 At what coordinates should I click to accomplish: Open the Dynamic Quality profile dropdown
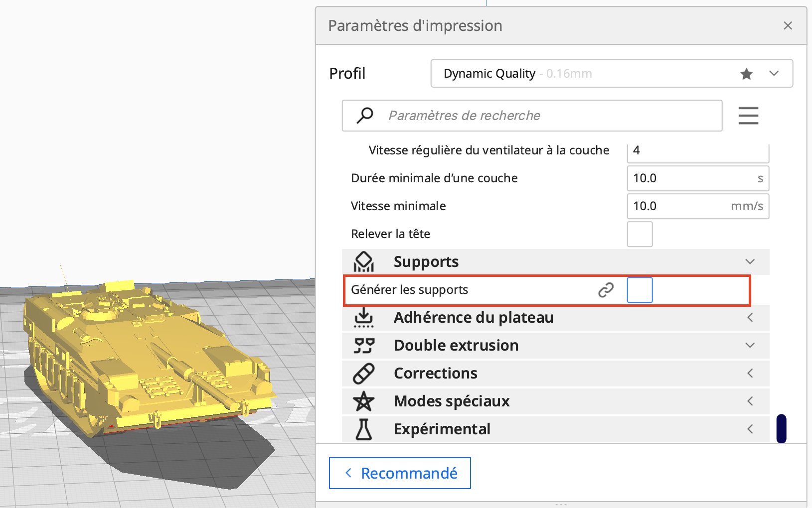[774, 73]
